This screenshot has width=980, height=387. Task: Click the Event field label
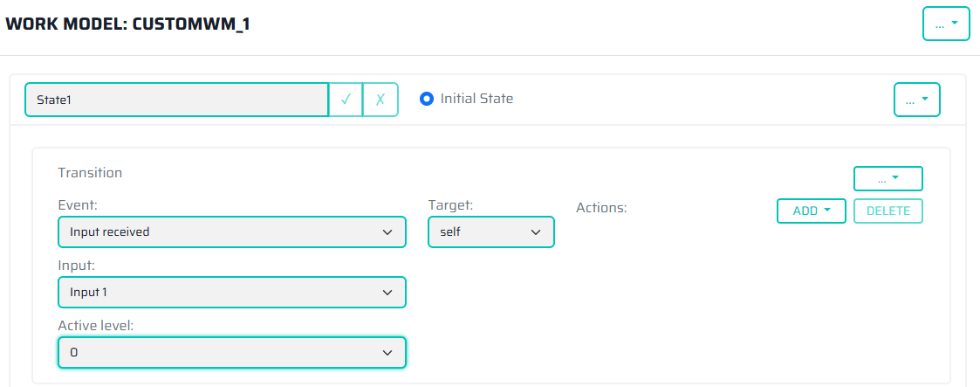[x=76, y=205]
